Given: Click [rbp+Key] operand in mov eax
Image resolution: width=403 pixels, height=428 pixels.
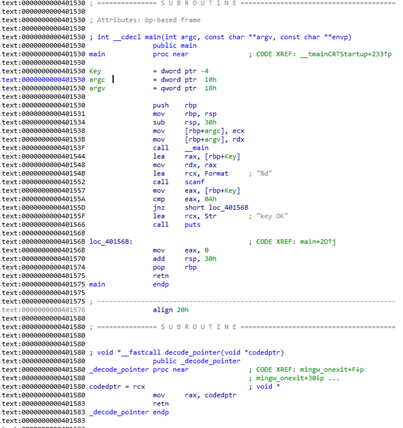Looking at the screenshot, I should [x=222, y=190].
